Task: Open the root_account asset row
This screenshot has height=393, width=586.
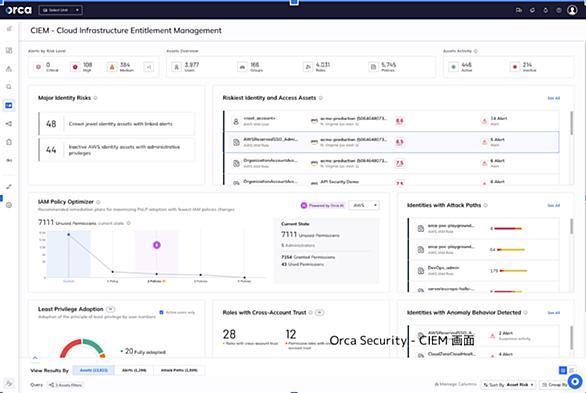Action: pyautogui.click(x=392, y=121)
